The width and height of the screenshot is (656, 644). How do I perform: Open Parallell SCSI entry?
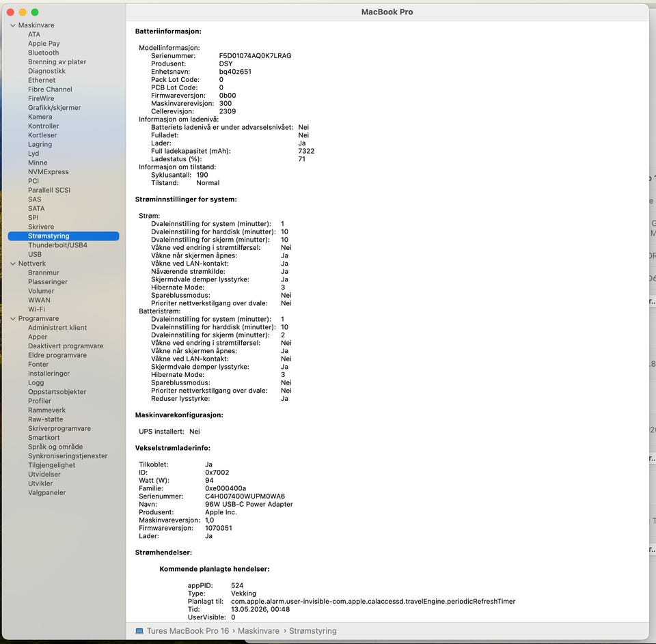click(x=49, y=191)
